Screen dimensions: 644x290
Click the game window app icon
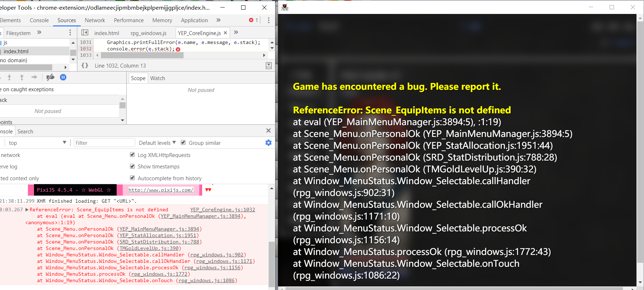[x=285, y=7]
